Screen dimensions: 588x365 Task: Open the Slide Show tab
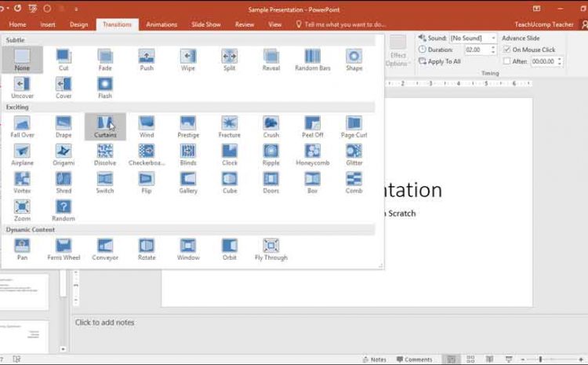click(x=206, y=24)
